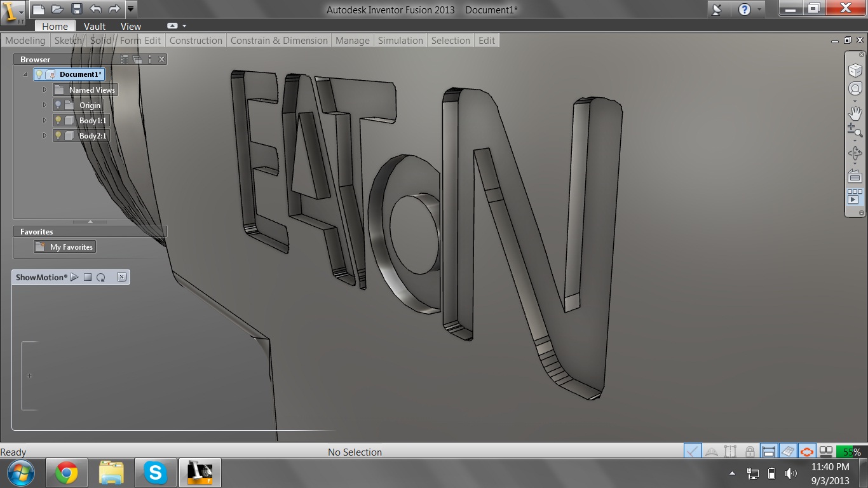Open the ViewCube from the navigation bar
868x488 pixels.
855,70
